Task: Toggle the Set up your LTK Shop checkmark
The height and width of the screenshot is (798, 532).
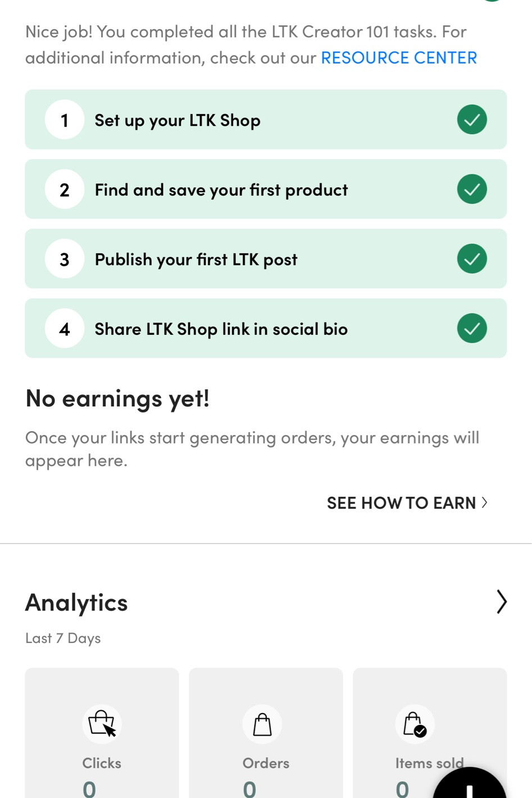Action: tap(472, 120)
